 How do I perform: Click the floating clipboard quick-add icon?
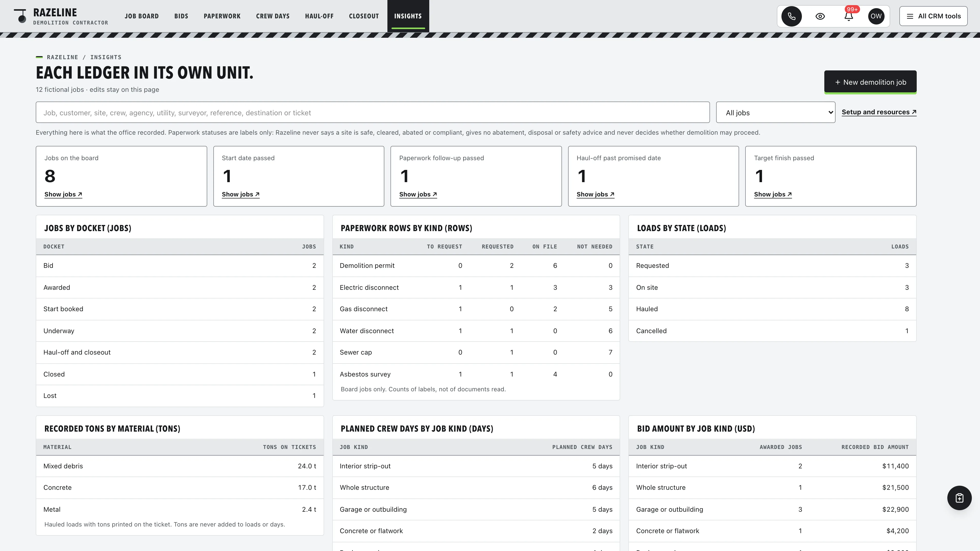pyautogui.click(x=959, y=498)
